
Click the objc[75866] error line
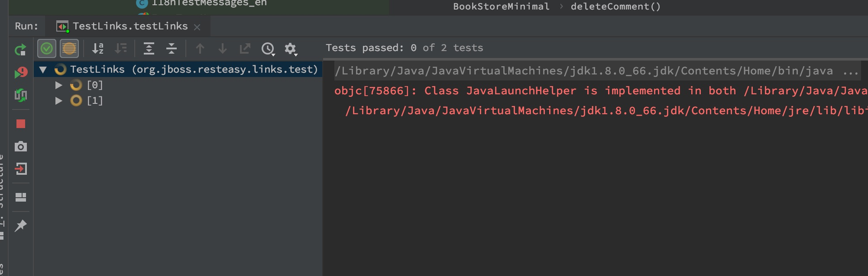pyautogui.click(x=601, y=91)
